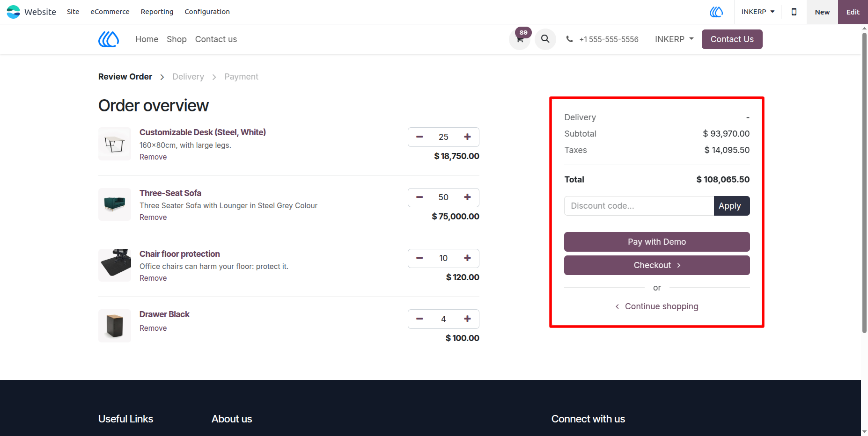The image size is (868, 436).
Task: Open the shopping cart icon with 89 badge
Action: [x=520, y=39]
